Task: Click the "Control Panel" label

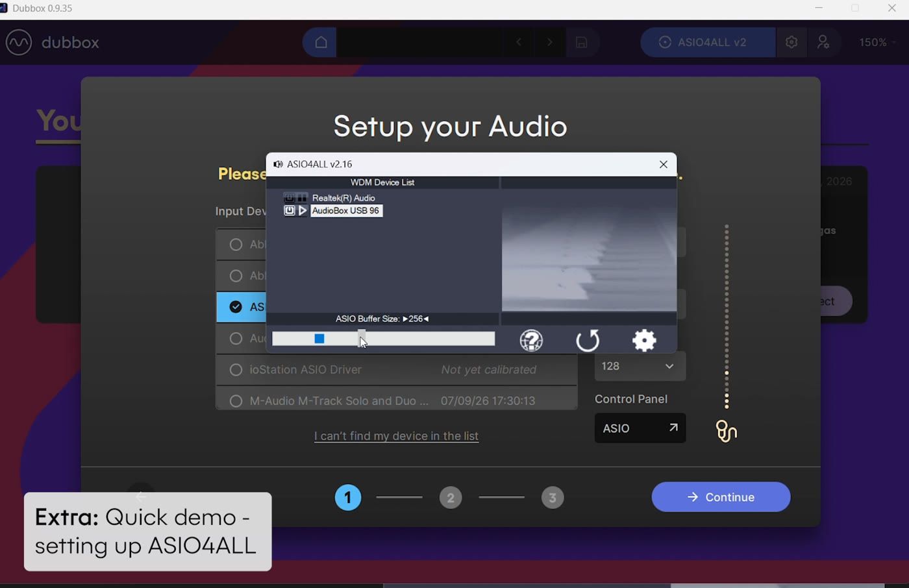Action: [631, 399]
